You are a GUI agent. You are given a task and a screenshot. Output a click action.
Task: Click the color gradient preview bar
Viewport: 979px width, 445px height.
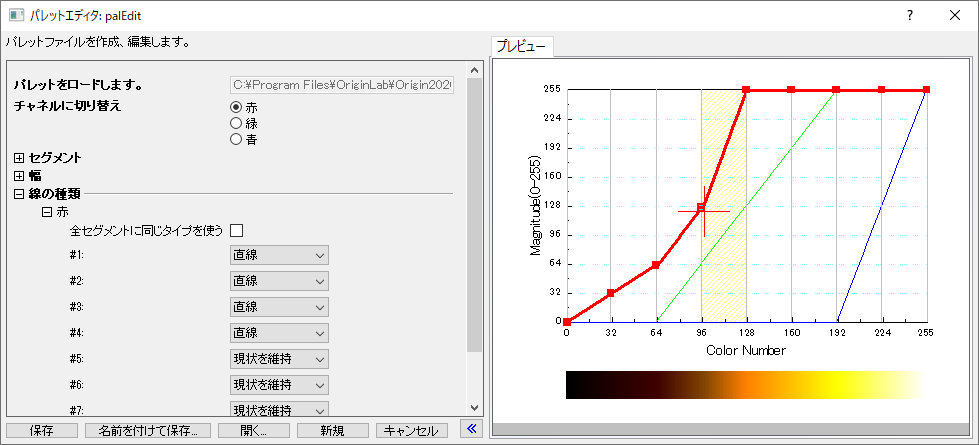pos(745,384)
